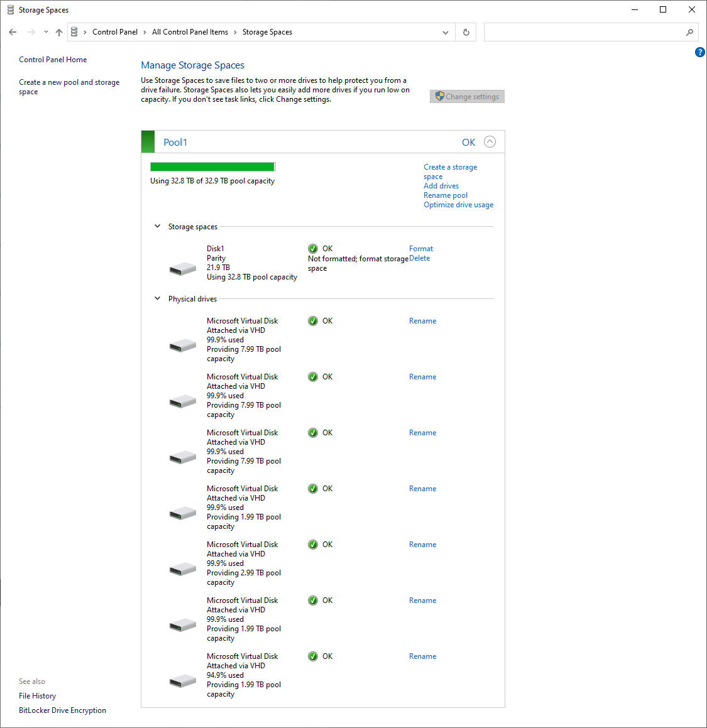Collapse the Physical drives section
Screen dimensions: 707x728
tap(158, 298)
